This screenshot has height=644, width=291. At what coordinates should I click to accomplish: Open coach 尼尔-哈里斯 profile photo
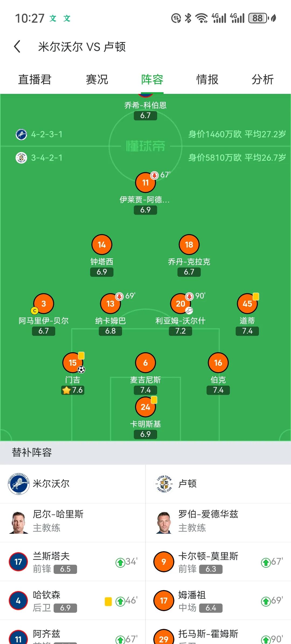click(19, 522)
